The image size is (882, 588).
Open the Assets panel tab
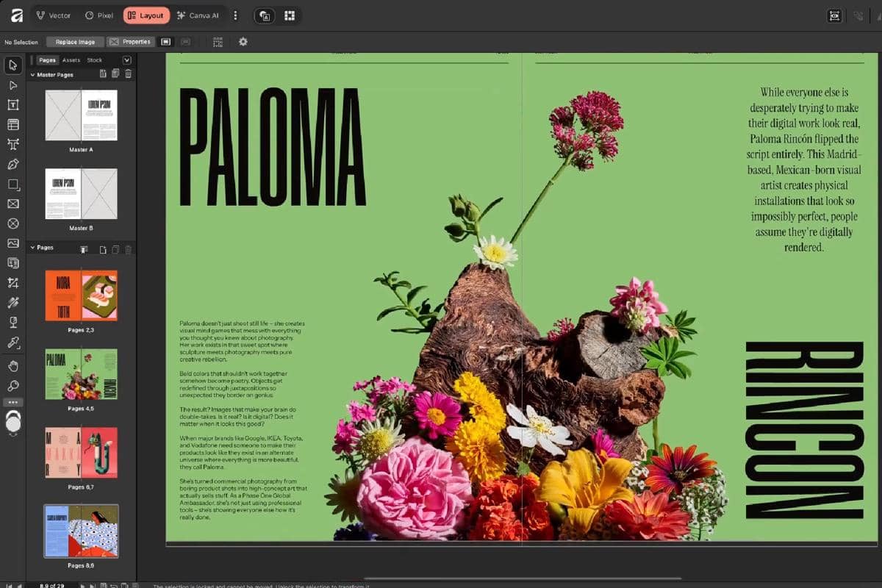(71, 60)
